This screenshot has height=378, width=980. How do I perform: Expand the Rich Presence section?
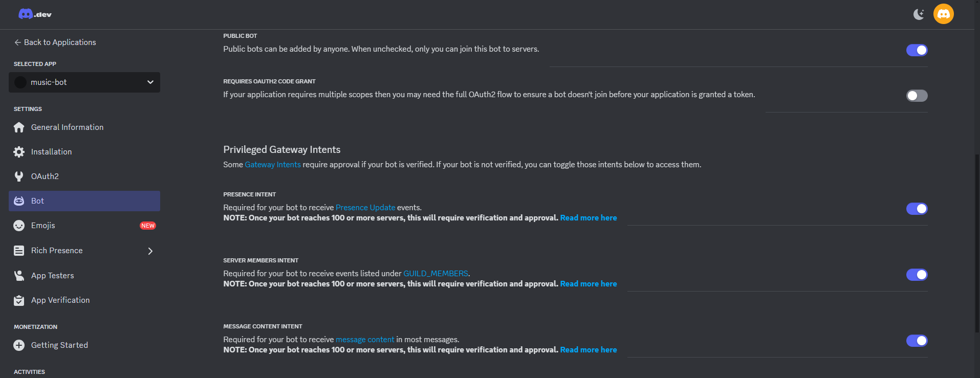(150, 251)
